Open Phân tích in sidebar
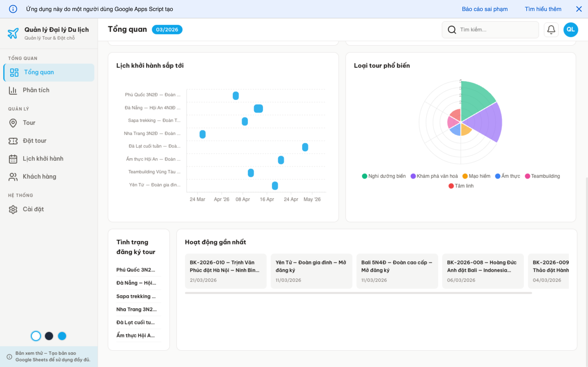 (36, 90)
